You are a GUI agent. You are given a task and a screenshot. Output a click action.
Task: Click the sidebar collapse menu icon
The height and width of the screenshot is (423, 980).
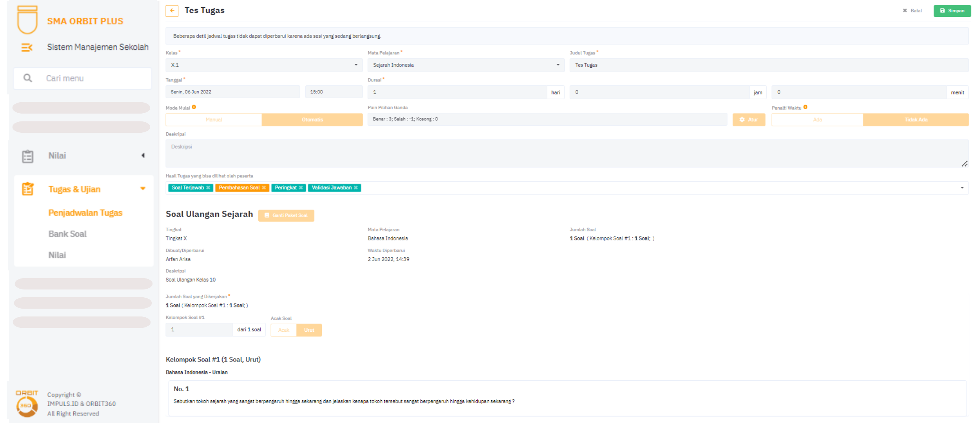pyautogui.click(x=27, y=47)
